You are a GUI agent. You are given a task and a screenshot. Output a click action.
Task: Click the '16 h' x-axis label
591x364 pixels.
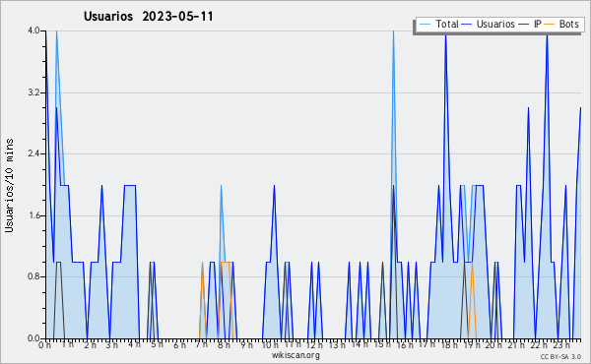coord(405,344)
